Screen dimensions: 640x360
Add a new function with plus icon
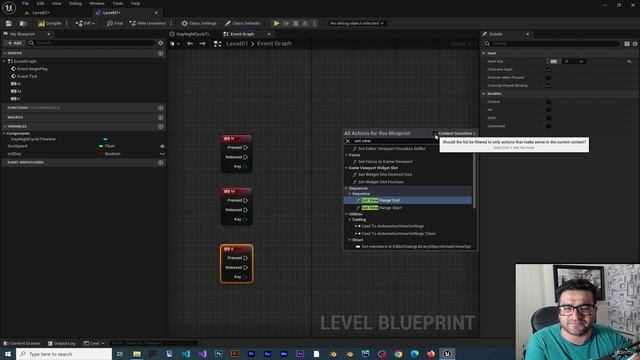(x=160, y=108)
